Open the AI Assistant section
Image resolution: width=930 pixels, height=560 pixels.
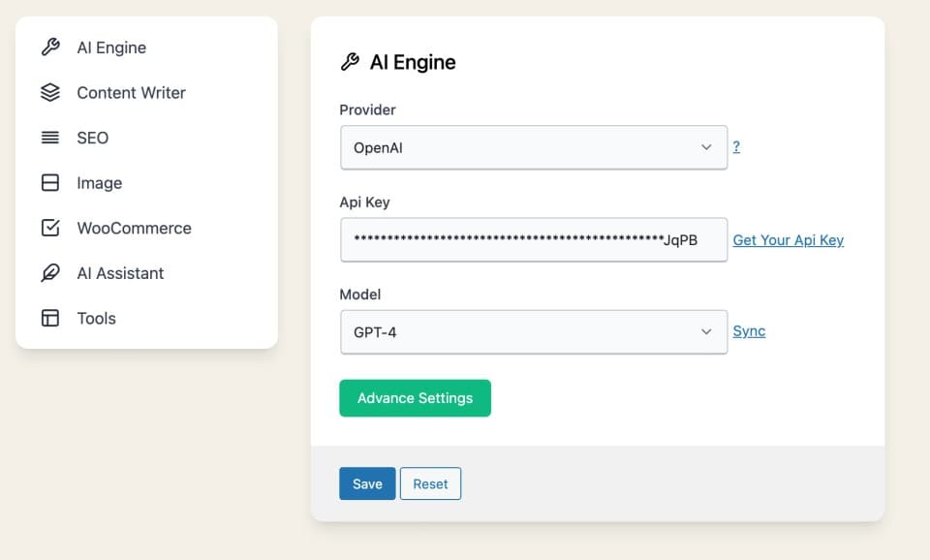tap(120, 273)
